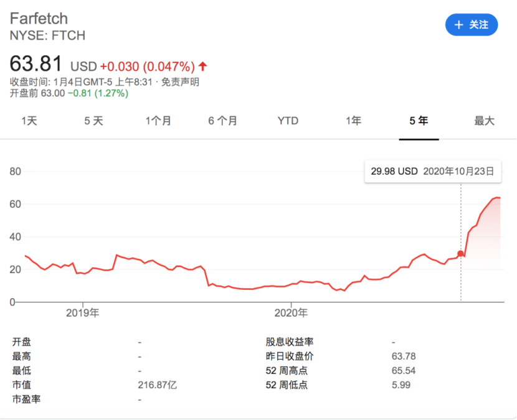
Task: Select the currently active 5年 tab
Action: coord(419,121)
